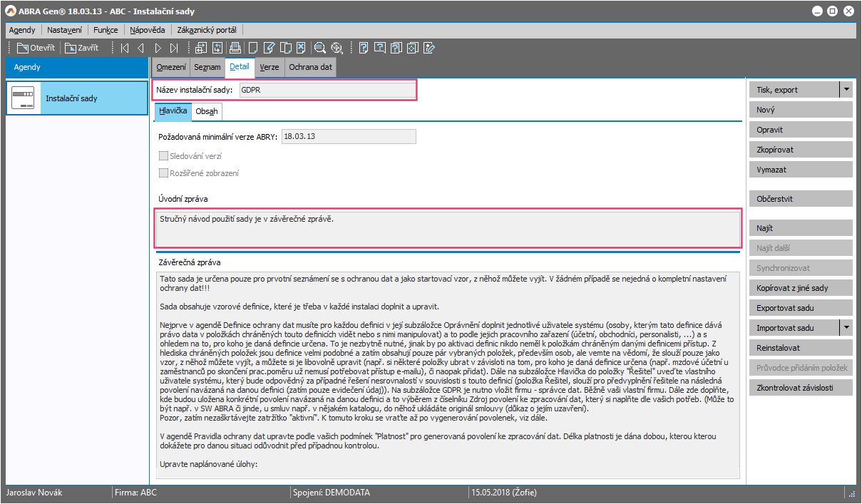Screen dimensions: 862x504
Task: Click the Otevřít toolbar button
Action: pos(36,48)
